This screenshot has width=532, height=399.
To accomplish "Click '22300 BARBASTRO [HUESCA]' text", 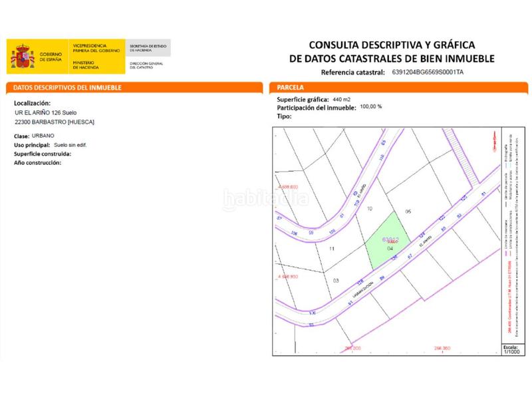I will coord(55,122).
